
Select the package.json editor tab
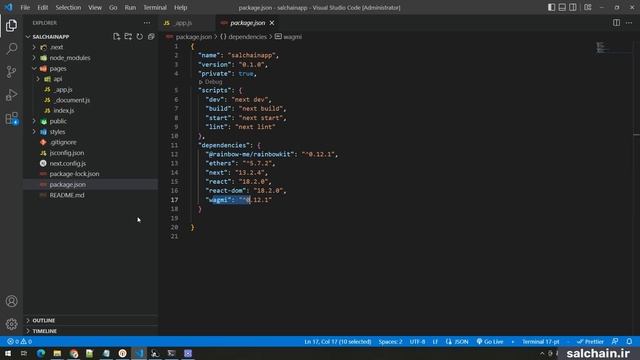coord(247,23)
